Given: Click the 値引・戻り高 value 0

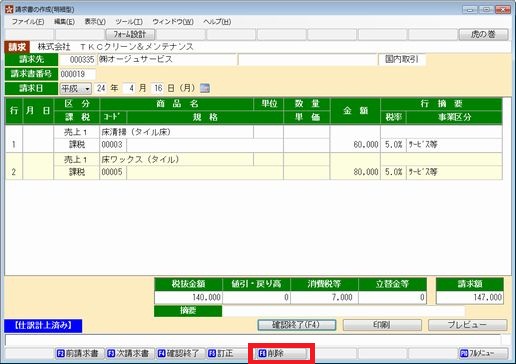Looking at the screenshot, I should point(256,297).
